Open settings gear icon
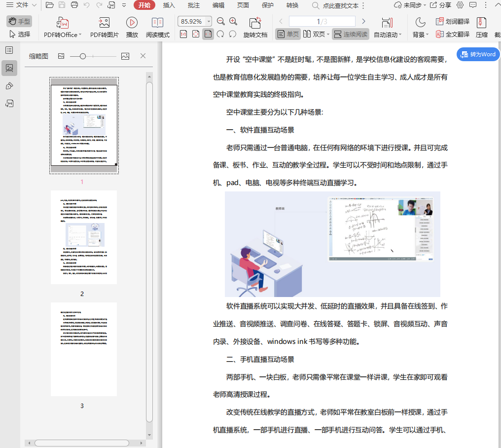The width and height of the screenshot is (501, 448). coord(460,5)
